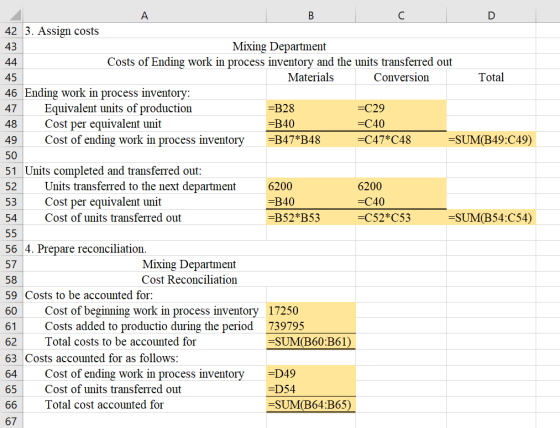Click the 'Materials' column label cell

pyautogui.click(x=311, y=78)
